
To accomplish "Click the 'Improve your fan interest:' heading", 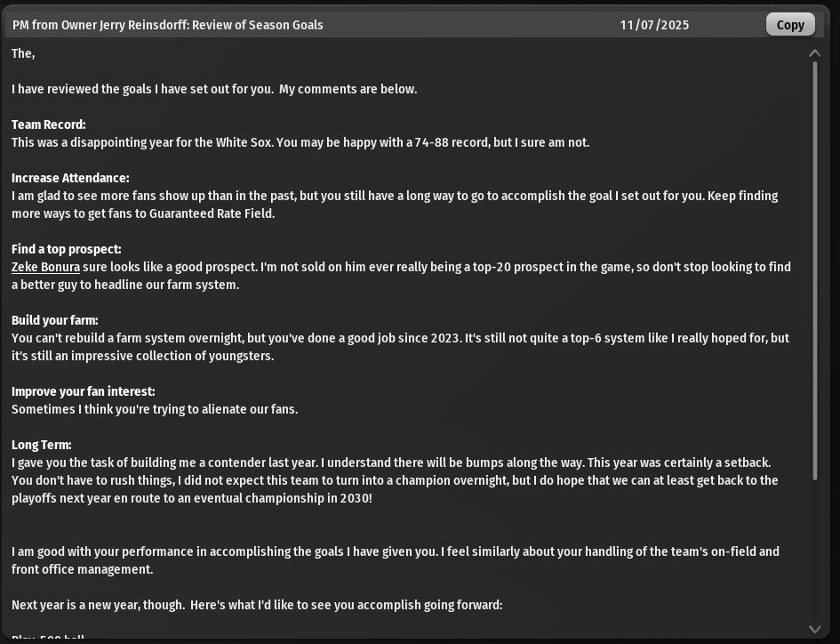I will [84, 391].
